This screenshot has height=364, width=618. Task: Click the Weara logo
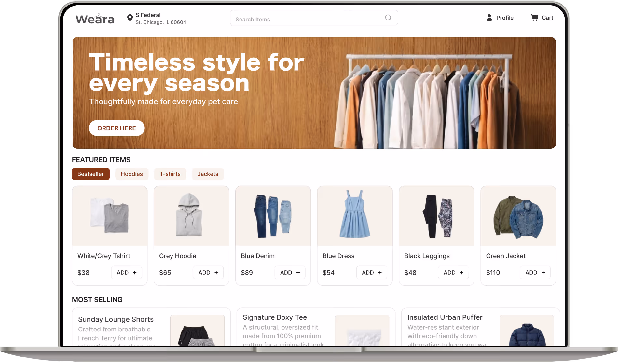pyautogui.click(x=95, y=19)
